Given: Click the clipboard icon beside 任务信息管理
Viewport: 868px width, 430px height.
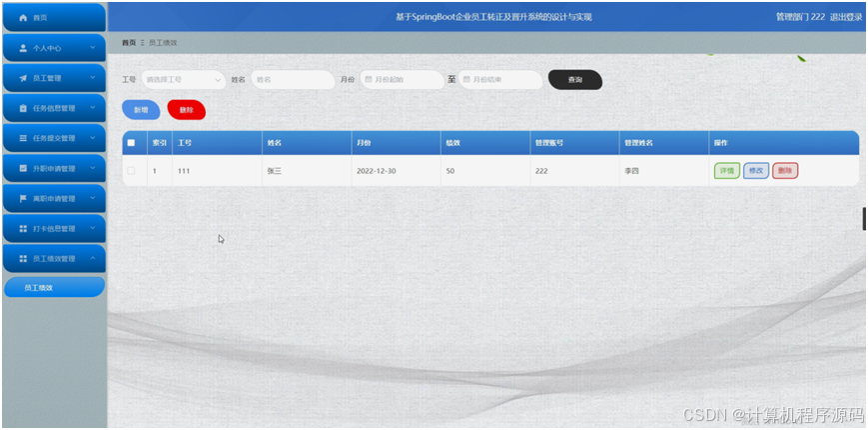Looking at the screenshot, I should (23, 109).
